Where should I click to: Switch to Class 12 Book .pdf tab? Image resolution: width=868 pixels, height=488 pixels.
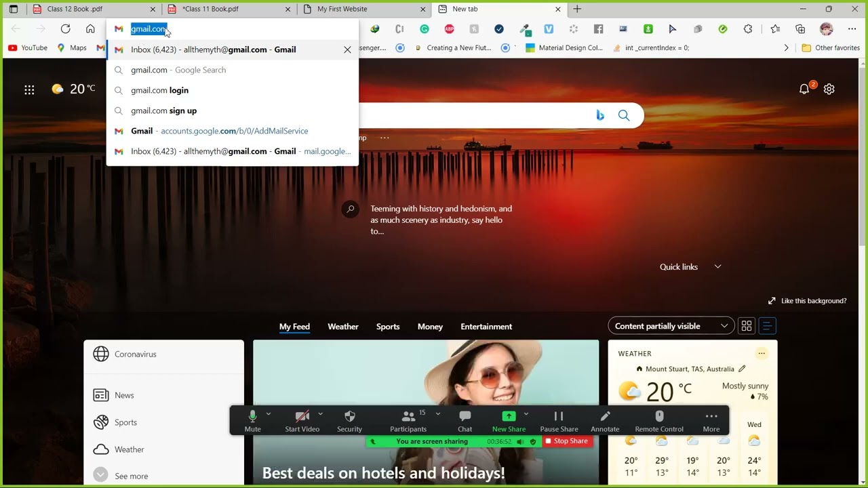94,9
